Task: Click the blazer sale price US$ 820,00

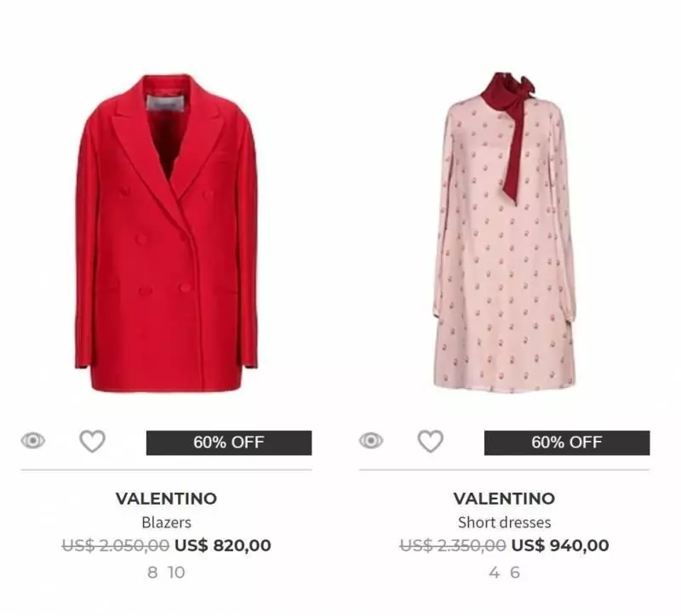Action: (x=223, y=545)
